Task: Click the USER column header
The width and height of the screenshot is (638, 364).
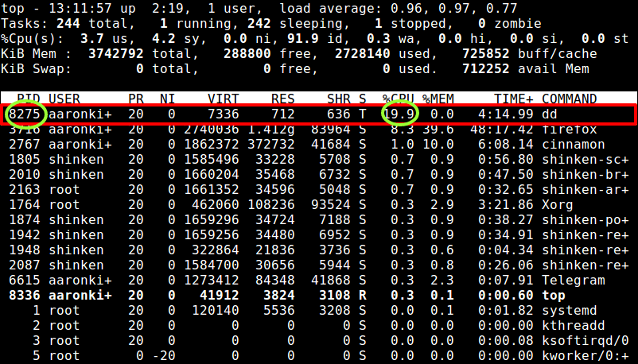Action: coord(64,99)
